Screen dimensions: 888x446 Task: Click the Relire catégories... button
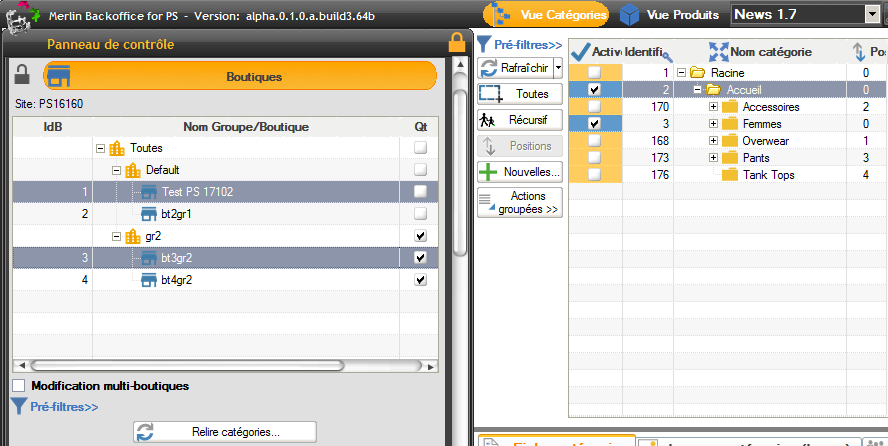pyautogui.click(x=225, y=432)
